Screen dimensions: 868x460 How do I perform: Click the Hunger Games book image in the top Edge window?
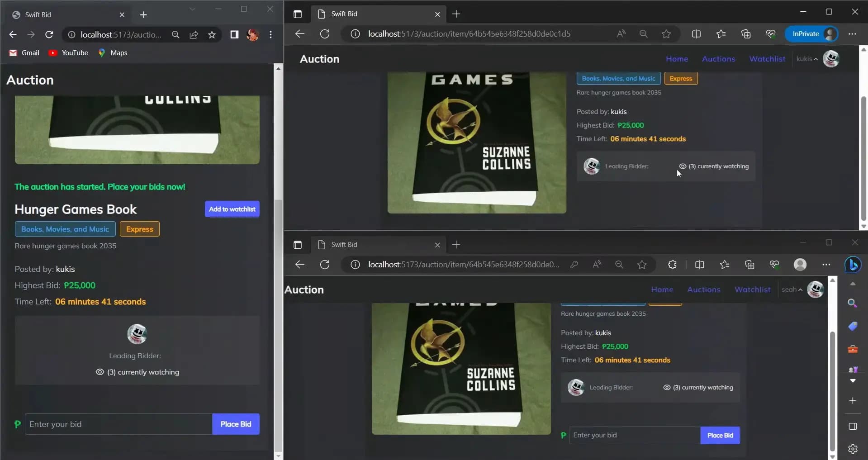pos(477,143)
